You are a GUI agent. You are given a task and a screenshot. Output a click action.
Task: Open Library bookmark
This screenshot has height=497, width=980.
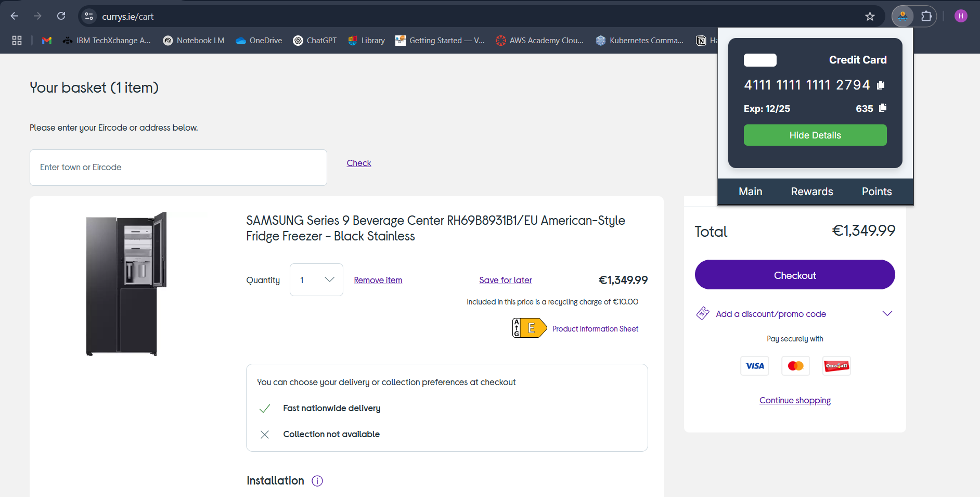[367, 41]
